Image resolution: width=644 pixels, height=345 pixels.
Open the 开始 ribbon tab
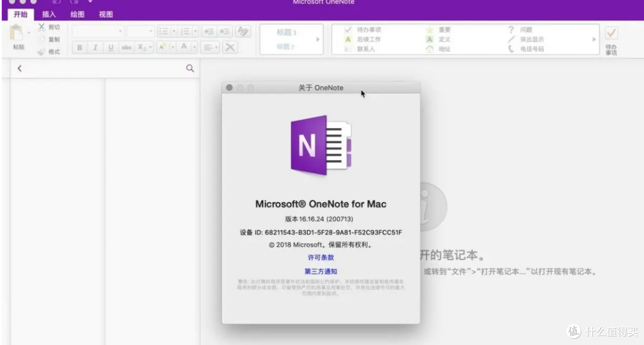click(x=20, y=14)
